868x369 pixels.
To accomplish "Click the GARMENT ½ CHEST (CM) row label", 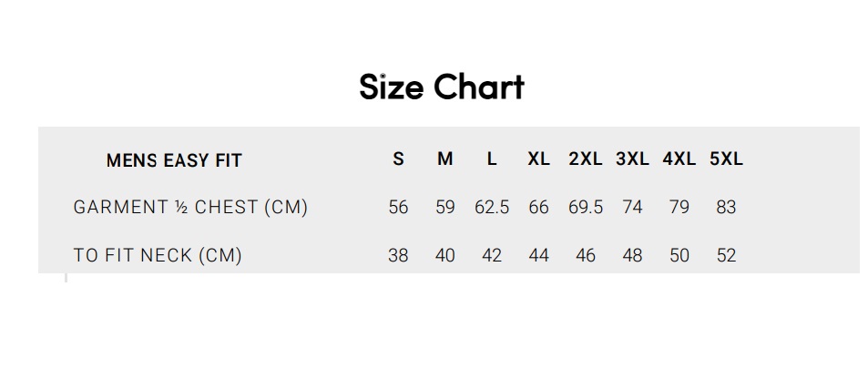I will click(x=190, y=208).
